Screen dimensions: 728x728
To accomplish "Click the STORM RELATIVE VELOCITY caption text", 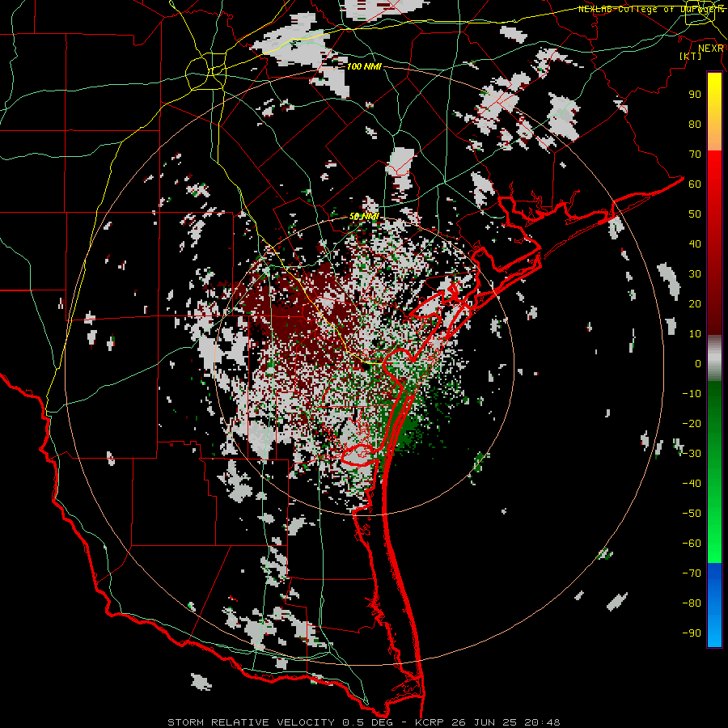I will [x=251, y=722].
